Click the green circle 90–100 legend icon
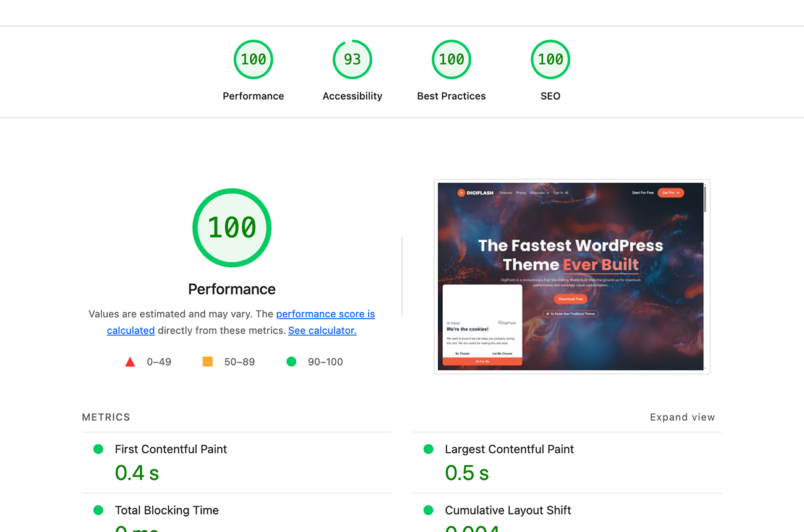The image size is (804, 532). (291, 362)
